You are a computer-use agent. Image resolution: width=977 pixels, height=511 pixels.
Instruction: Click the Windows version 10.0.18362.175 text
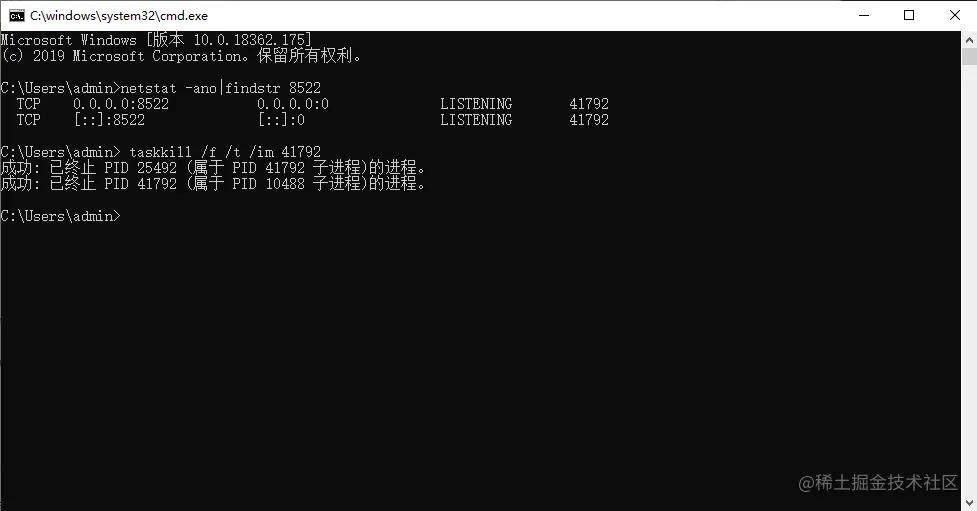(x=252, y=40)
